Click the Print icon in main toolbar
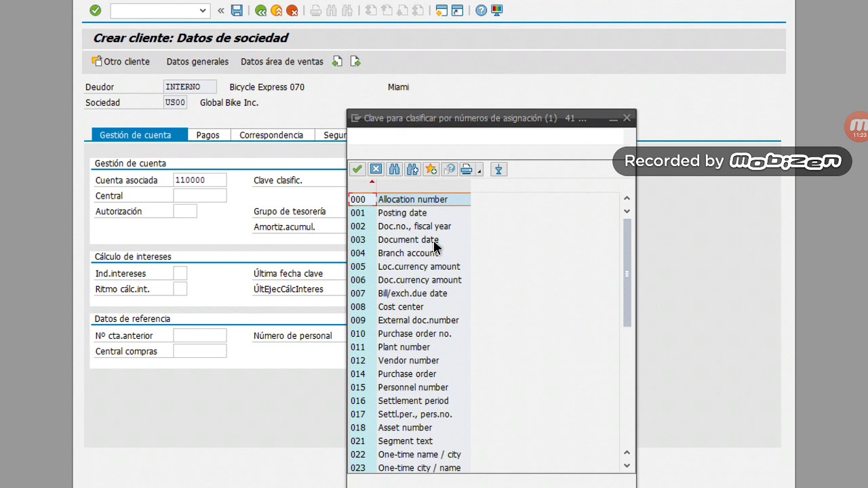868x488 pixels. (x=316, y=10)
